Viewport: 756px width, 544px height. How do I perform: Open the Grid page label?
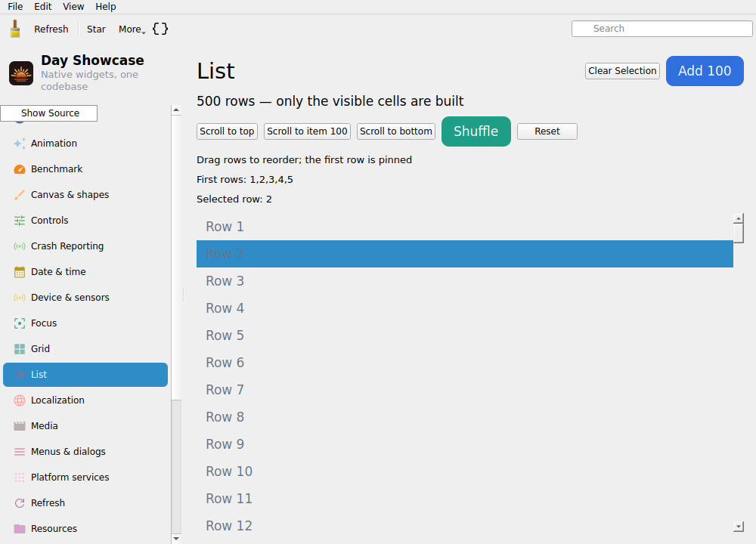tap(41, 349)
